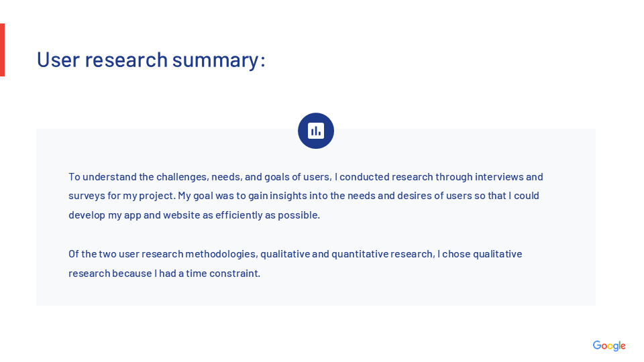The width and height of the screenshot is (644, 362).
Task: Click the red accent bar beside the title
Action: 2,50
